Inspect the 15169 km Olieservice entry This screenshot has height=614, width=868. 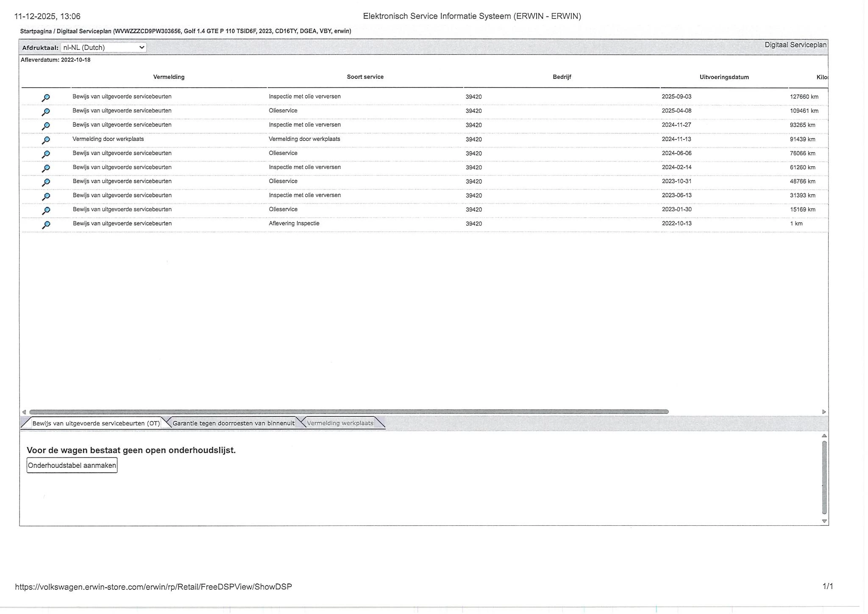point(46,210)
